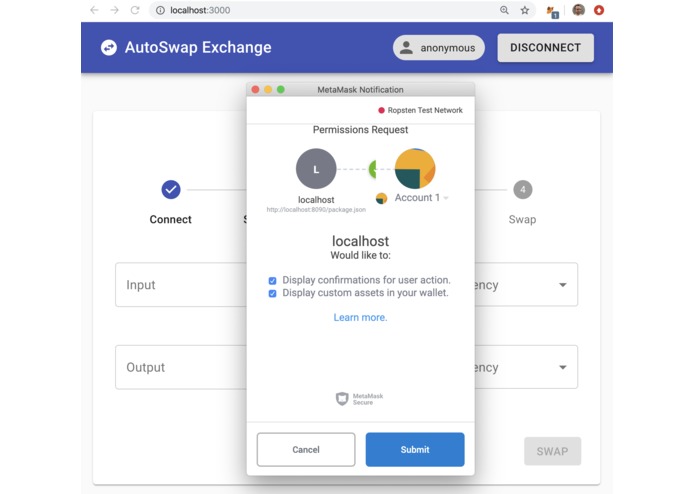Submit the permissions request
695x494 pixels.
(415, 450)
